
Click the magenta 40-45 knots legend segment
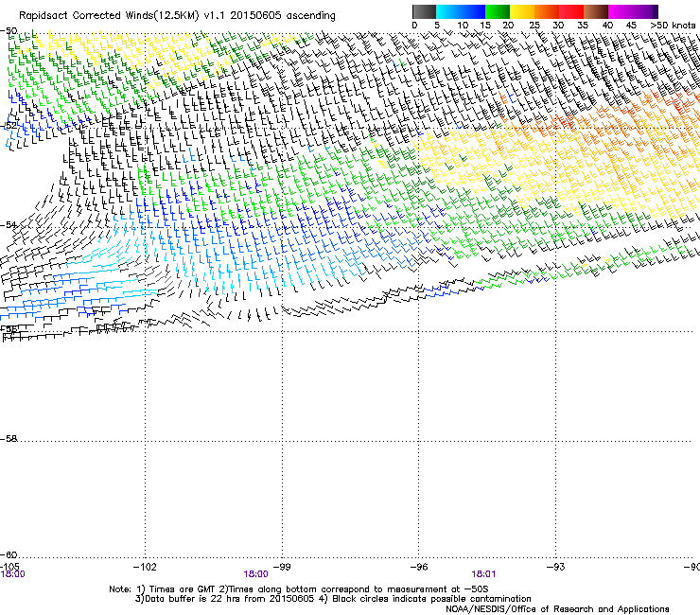pos(621,11)
